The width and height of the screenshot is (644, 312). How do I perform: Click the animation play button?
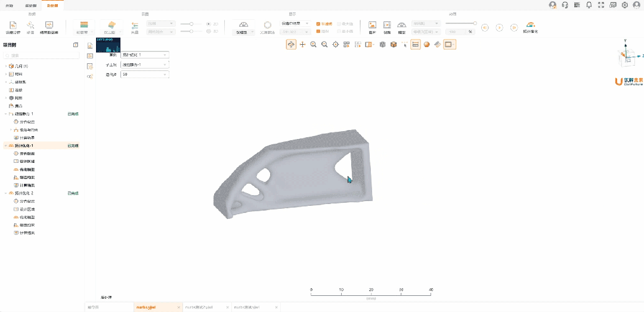coord(499,27)
